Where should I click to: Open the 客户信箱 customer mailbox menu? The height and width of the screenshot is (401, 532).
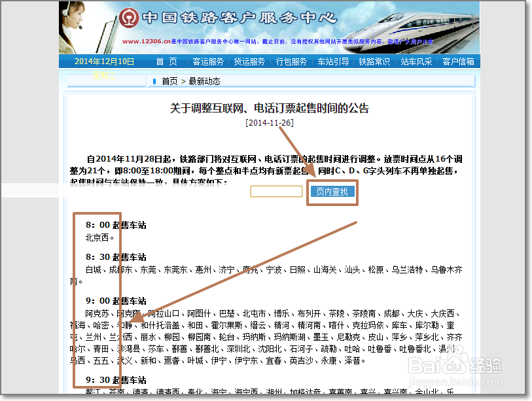(x=457, y=61)
